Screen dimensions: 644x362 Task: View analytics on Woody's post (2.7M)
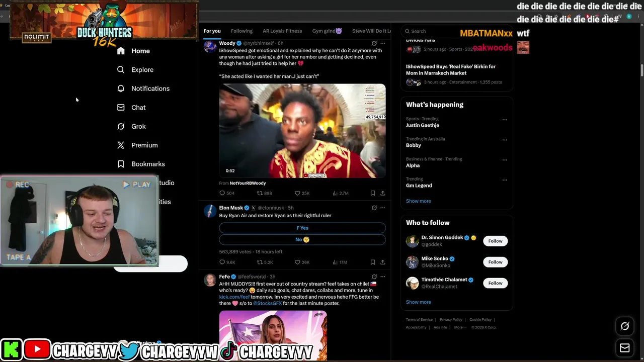341,193
